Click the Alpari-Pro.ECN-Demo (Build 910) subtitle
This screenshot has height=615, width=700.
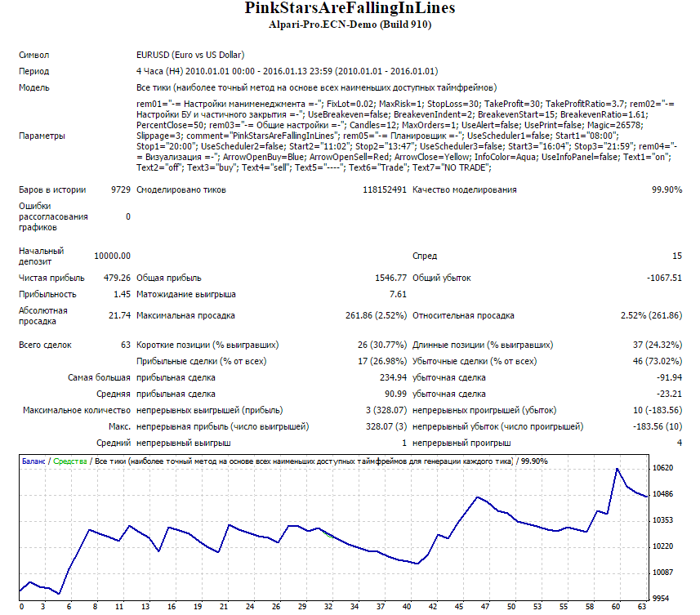pos(350,25)
